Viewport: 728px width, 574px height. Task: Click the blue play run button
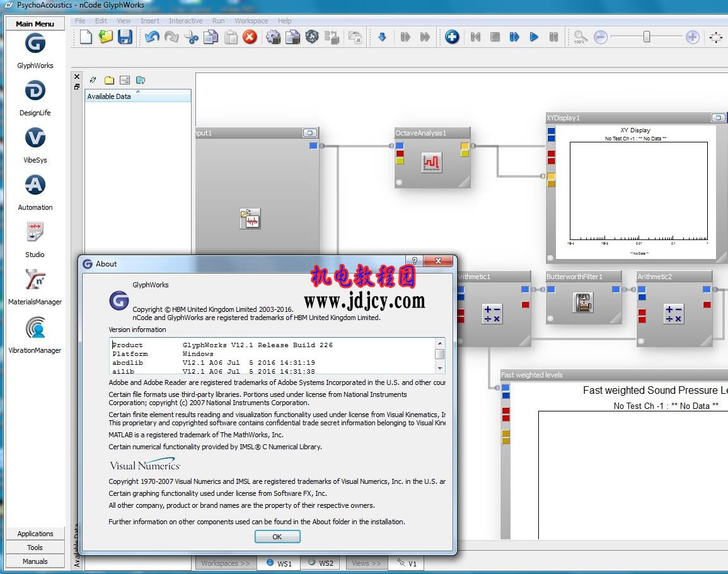pyautogui.click(x=534, y=37)
